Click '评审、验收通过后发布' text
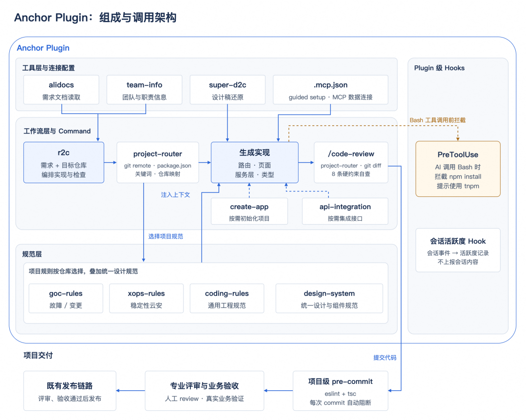The width and height of the screenshot is (526, 420). click(x=70, y=399)
